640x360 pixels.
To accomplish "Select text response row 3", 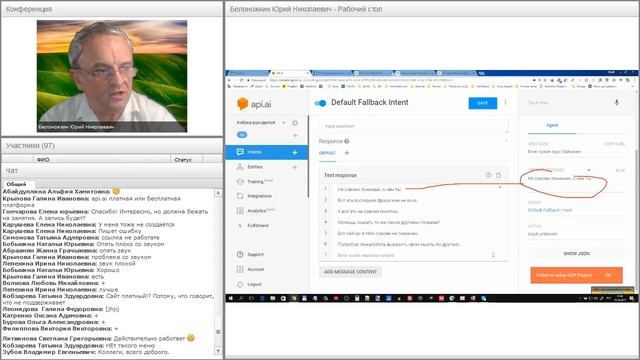I will 413,211.
